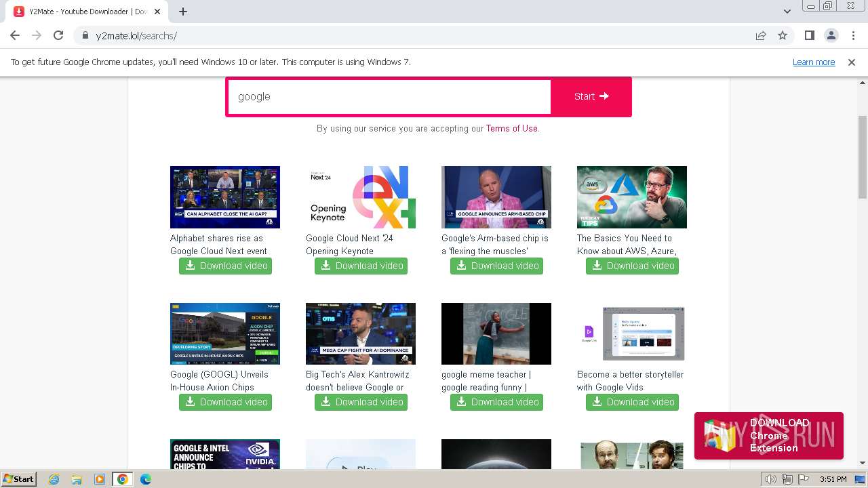
Task: Open the media player taskbar icon
Action: pos(100,479)
